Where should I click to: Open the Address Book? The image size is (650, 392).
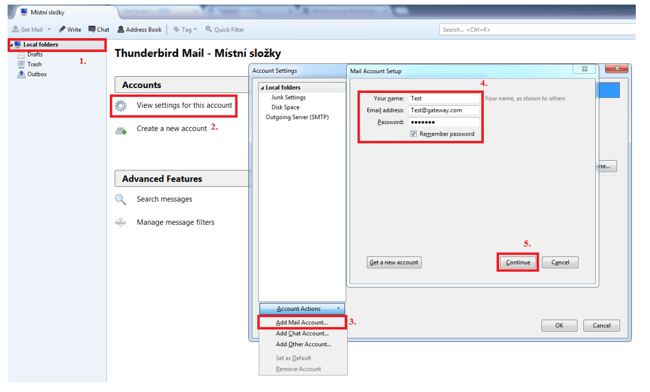point(139,29)
